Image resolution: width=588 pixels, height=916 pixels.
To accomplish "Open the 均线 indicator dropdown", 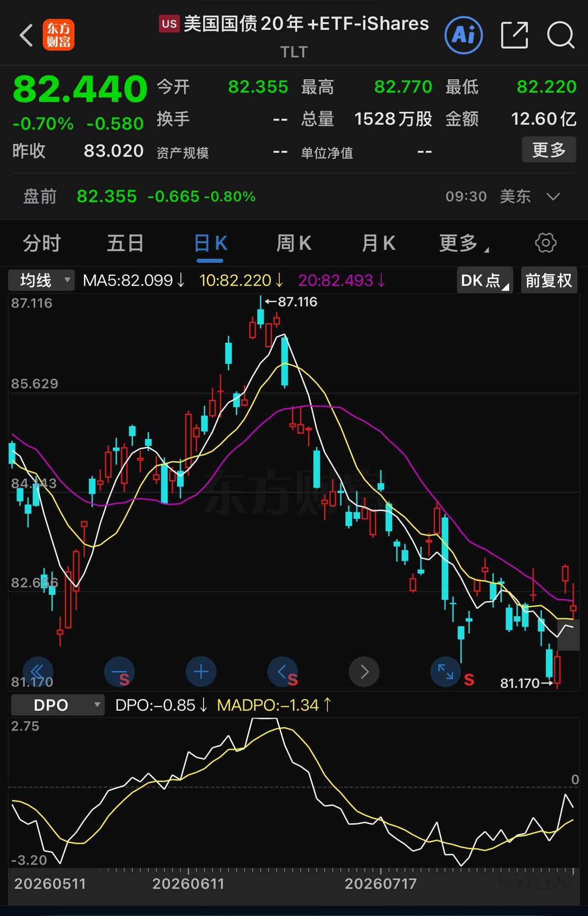I will pos(41,280).
